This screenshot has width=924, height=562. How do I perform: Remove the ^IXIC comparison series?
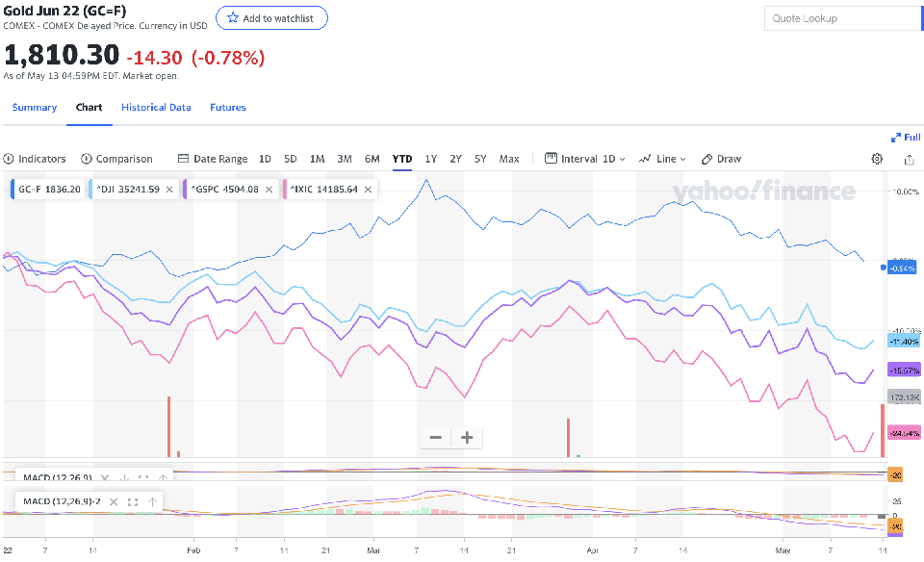[x=367, y=190]
